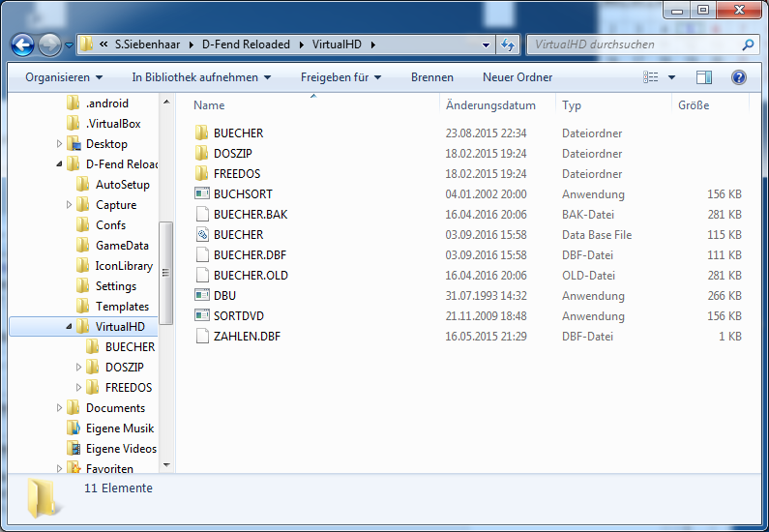Select the BUECHER.OLD file icon
769x532 pixels.
(x=202, y=275)
